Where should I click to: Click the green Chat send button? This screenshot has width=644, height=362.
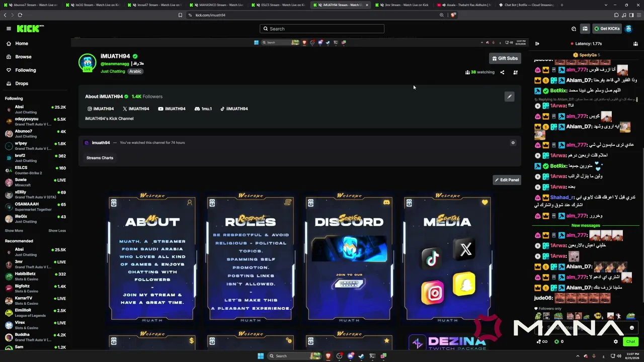(x=630, y=342)
